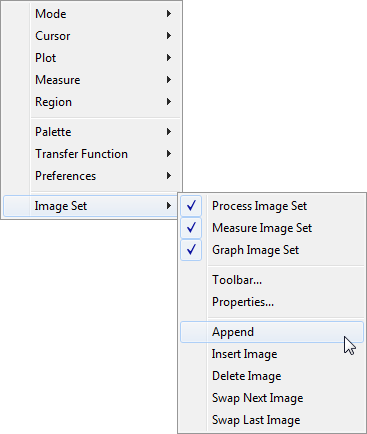Select the Image Set menu entry
Viewport: 367px width, 434px height.
pos(91,206)
